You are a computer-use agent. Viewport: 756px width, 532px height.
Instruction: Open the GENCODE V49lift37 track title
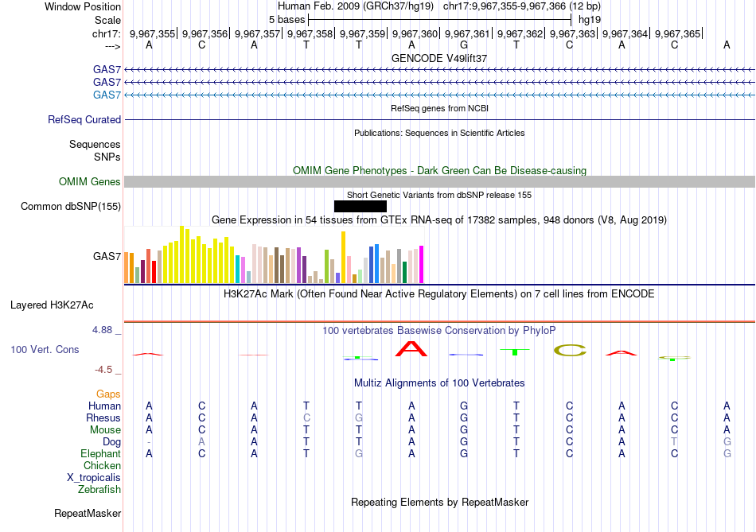tap(438, 58)
